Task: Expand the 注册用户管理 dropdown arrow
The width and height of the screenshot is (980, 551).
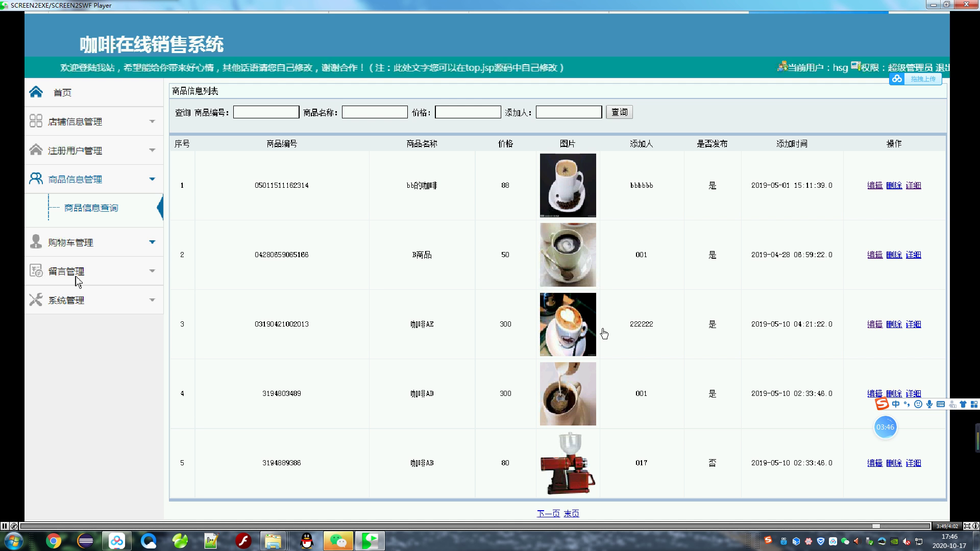Action: 152,150
